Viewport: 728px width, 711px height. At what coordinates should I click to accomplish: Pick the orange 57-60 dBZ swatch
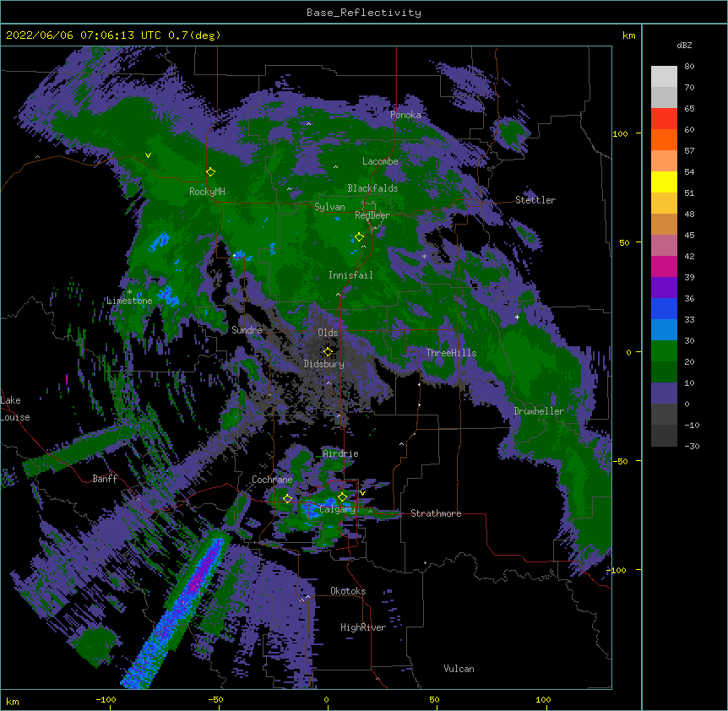[664, 139]
